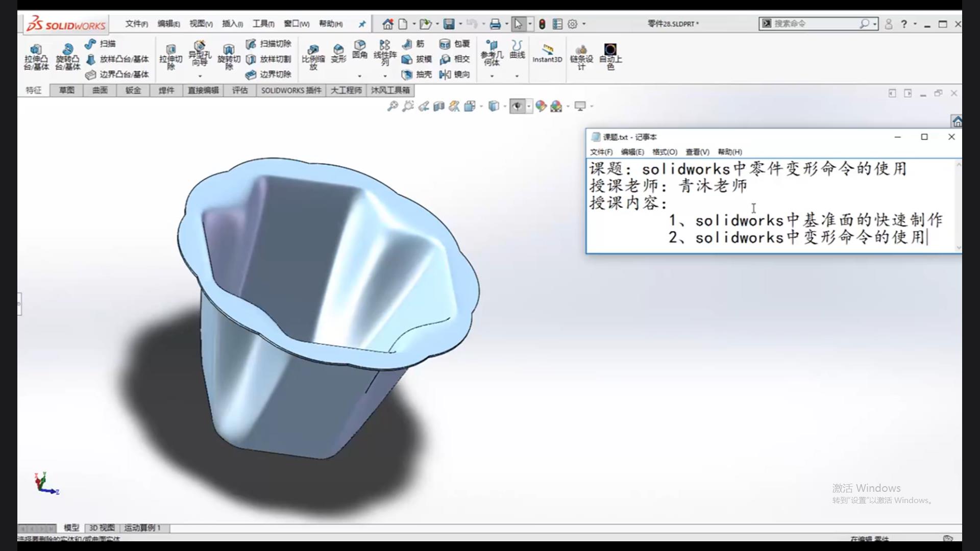The width and height of the screenshot is (980, 551).
Task: Open the search command dropdown arrow
Action: pos(875,24)
